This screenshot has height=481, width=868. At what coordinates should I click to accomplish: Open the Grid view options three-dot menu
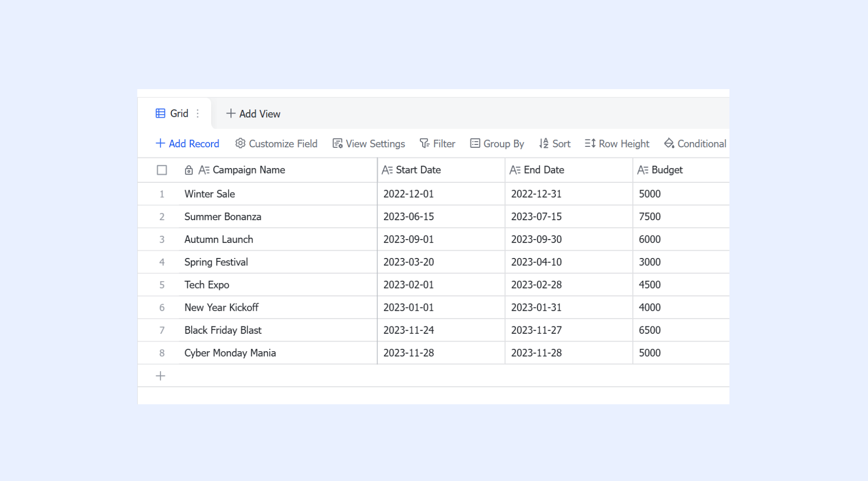tap(198, 114)
